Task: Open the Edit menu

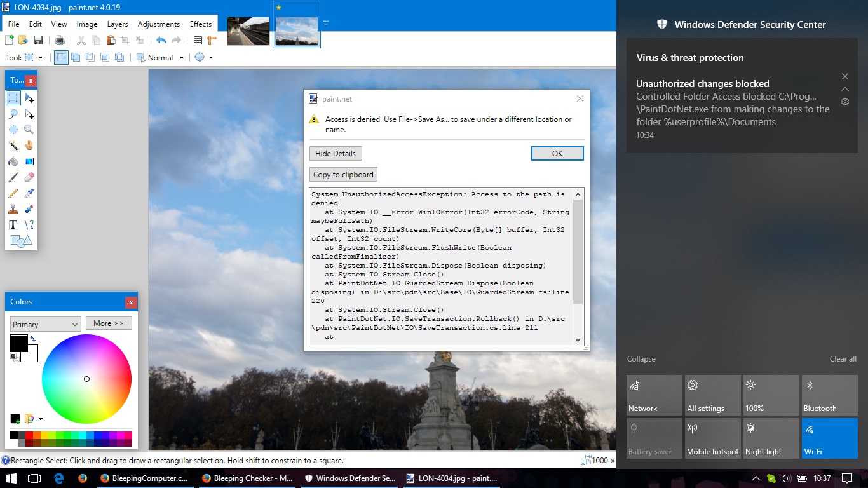Action: (x=36, y=24)
